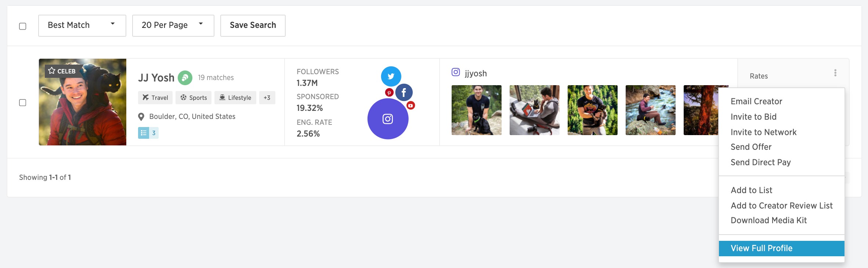This screenshot has width=868, height=268.
Task: Open the three-dot options menu
Action: coord(835,73)
